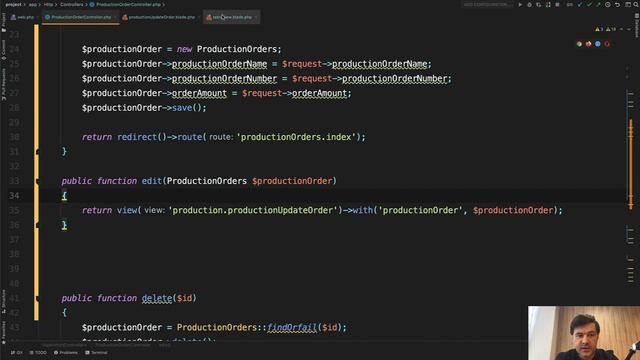Fold the closing brace at line 36
The image size is (640, 360).
pyautogui.click(x=38, y=225)
